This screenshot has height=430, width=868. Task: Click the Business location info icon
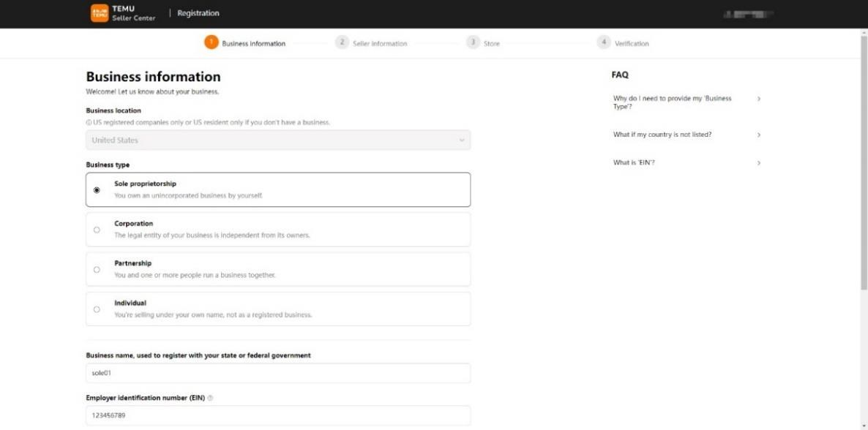89,122
